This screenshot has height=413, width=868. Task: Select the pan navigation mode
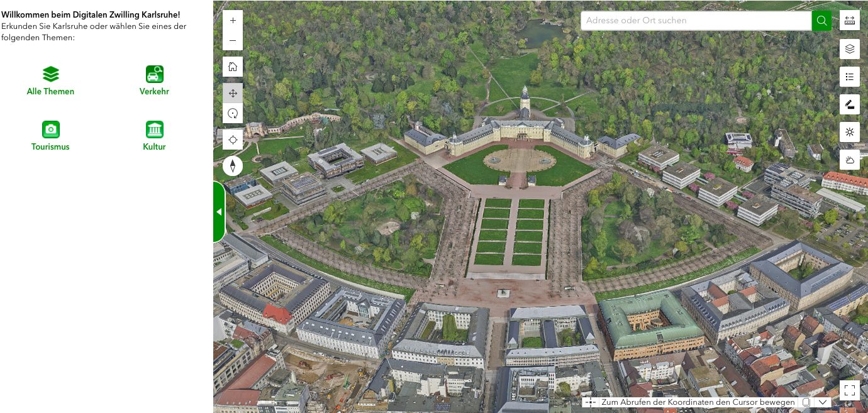pos(232,92)
